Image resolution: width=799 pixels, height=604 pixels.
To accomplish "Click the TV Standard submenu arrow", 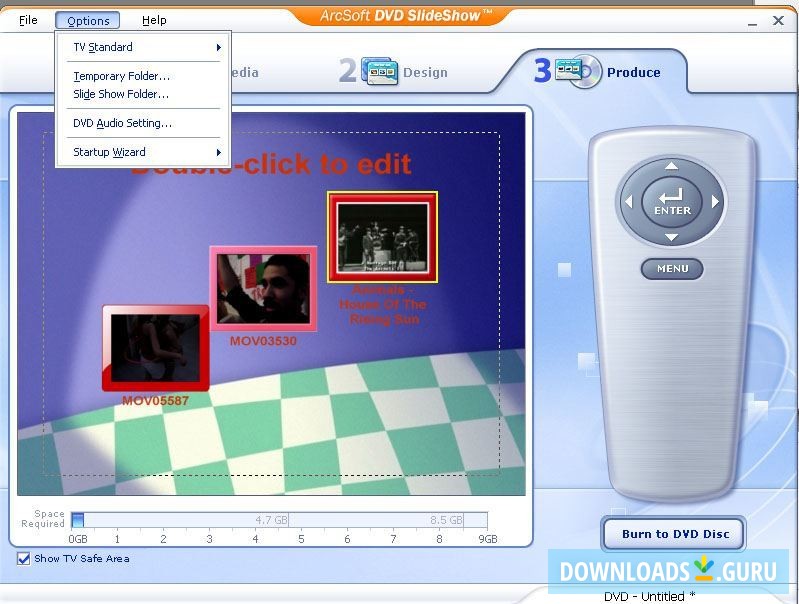I will tap(219, 47).
